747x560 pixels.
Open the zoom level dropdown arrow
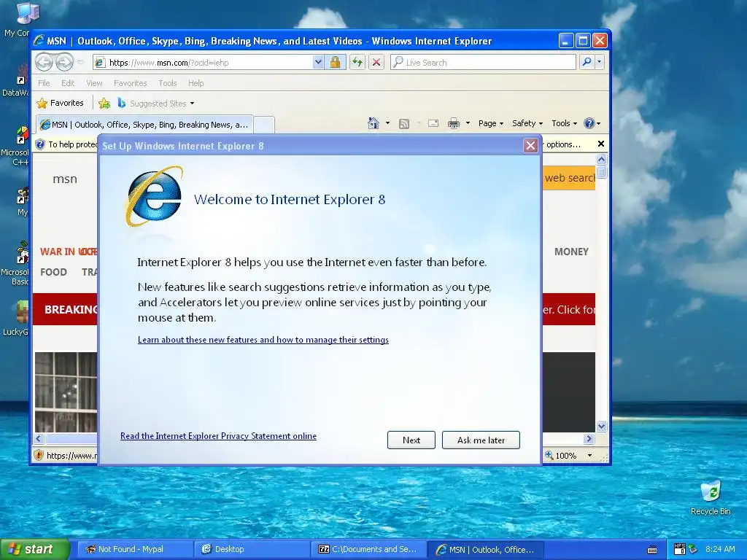pos(589,455)
